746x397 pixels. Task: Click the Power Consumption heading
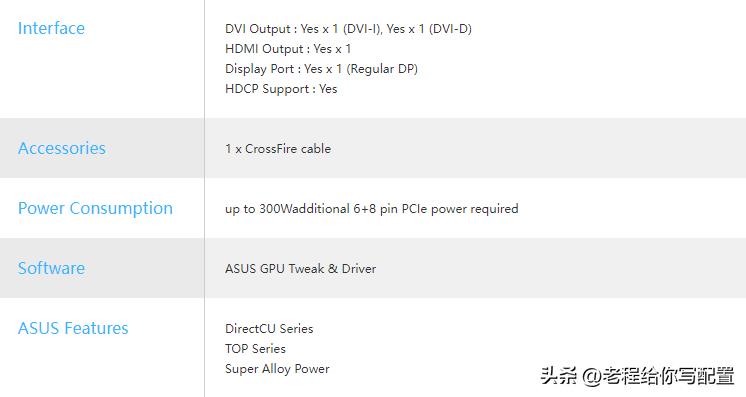(95, 208)
